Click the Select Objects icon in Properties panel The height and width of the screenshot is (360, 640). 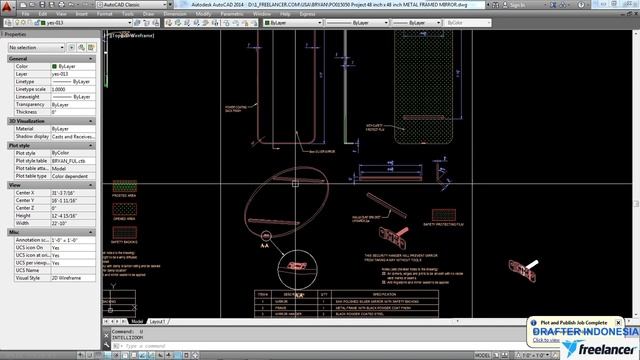click(81, 47)
